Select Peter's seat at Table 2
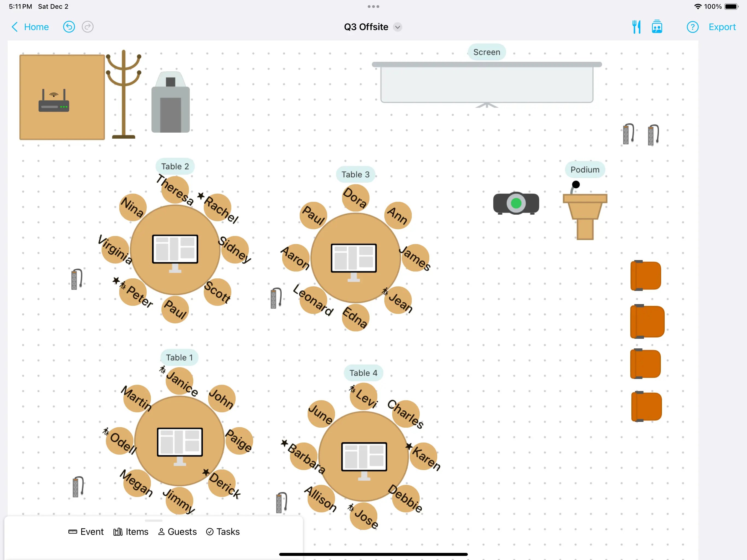Image resolution: width=747 pixels, height=560 pixels. click(133, 292)
